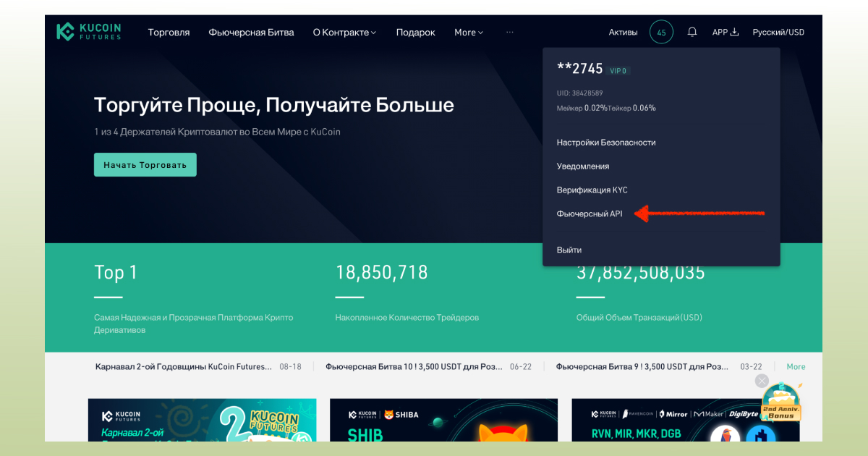This screenshot has height=456, width=868.
Task: Expand the More navigation dropdown
Action: click(x=468, y=32)
